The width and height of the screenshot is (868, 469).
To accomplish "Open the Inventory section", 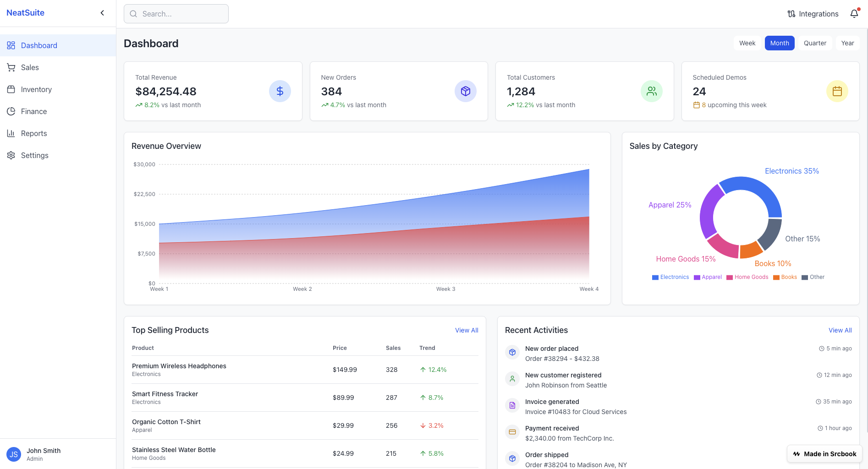I will [11, 89].
